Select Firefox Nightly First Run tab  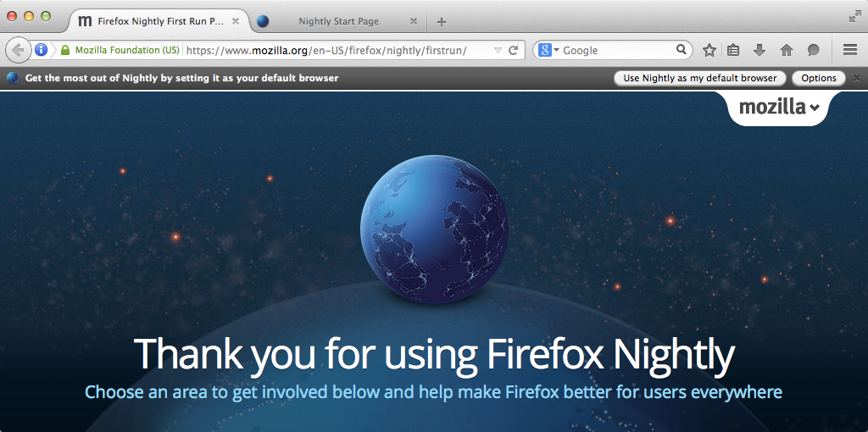point(160,21)
